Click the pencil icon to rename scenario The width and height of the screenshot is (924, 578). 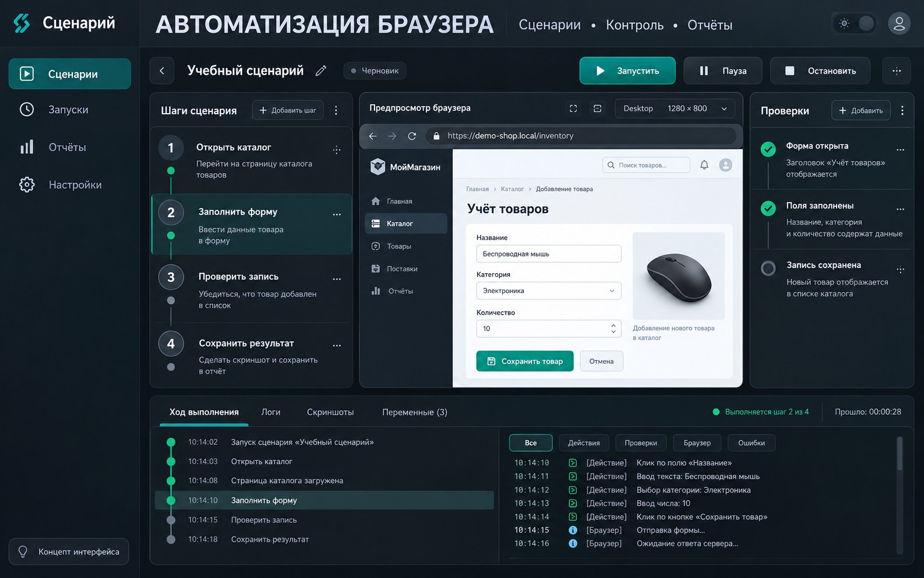pos(320,71)
